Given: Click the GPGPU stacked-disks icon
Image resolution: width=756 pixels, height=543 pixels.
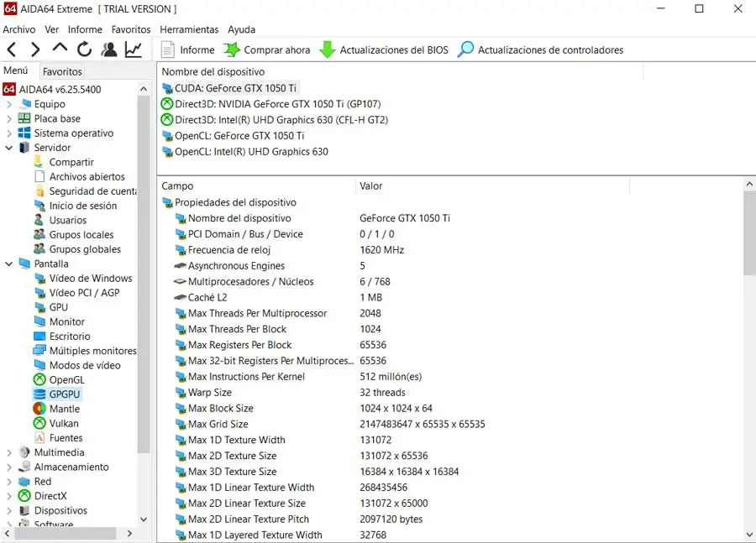Looking at the screenshot, I should pyautogui.click(x=39, y=394).
